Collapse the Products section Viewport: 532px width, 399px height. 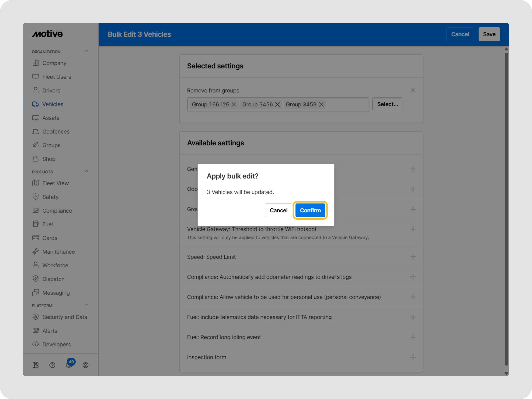pyautogui.click(x=87, y=171)
